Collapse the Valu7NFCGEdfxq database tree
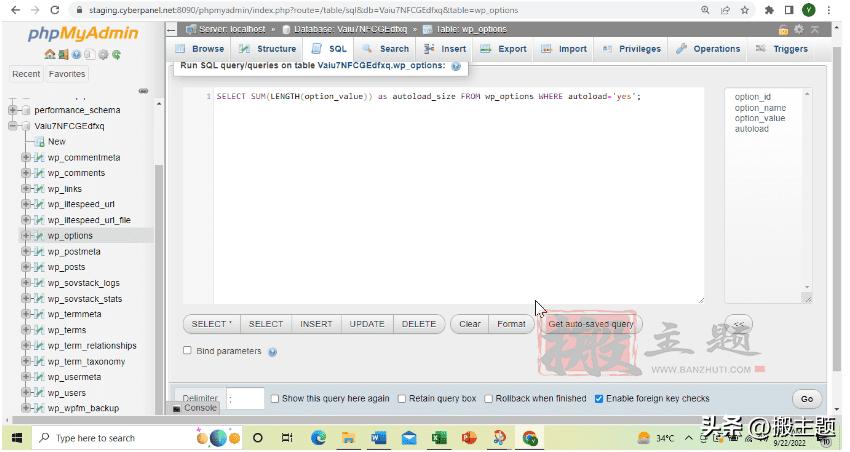This screenshot has height=452, width=850. pyautogui.click(x=14, y=126)
